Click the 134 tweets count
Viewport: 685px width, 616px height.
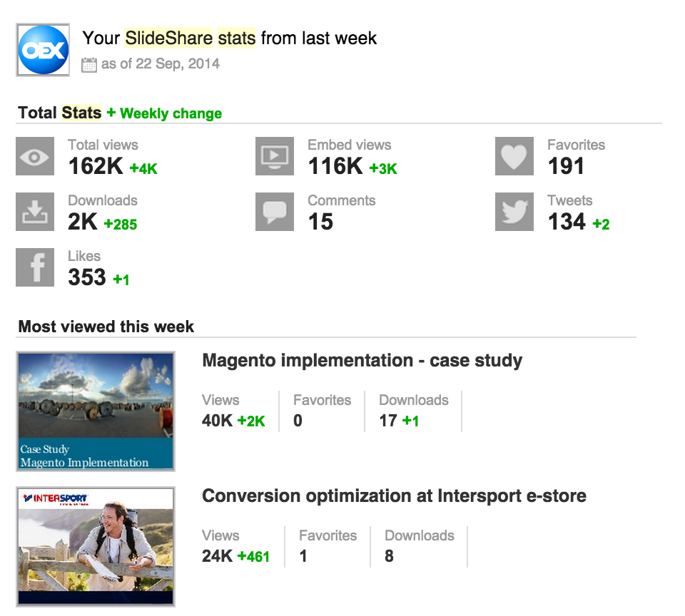tap(567, 222)
